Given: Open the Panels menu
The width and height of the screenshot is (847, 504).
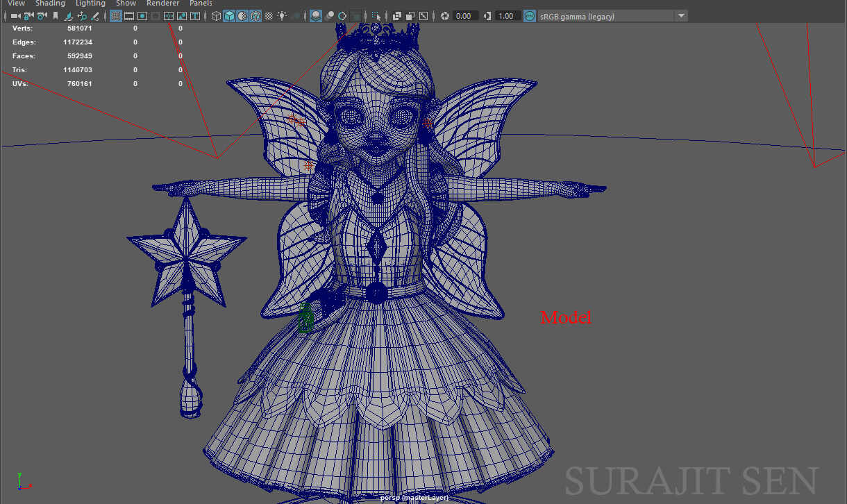Looking at the screenshot, I should tap(201, 3).
